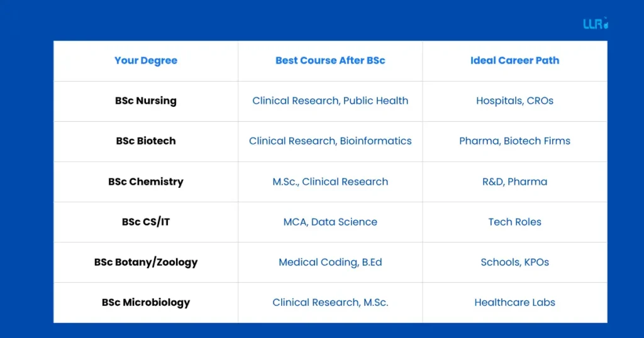Click Clinical Research, Public Health text
The image size is (644, 338).
(330, 101)
